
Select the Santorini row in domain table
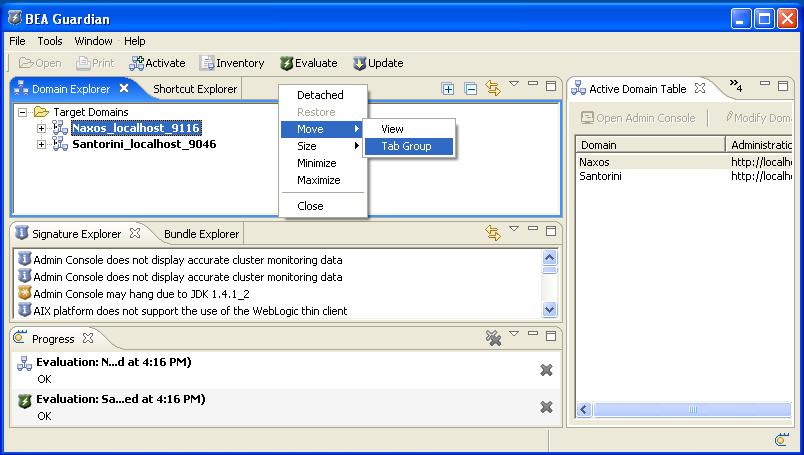pyautogui.click(x=684, y=176)
